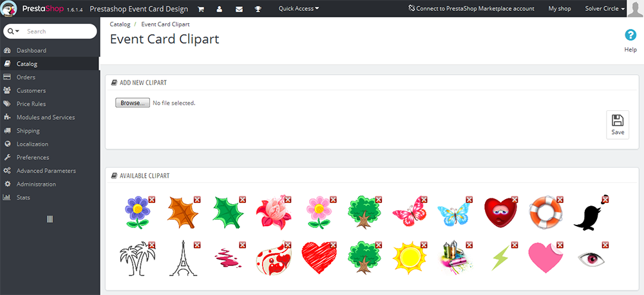This screenshot has height=295, width=644.
Task: Delete the orange leaf clipart
Action: click(197, 199)
